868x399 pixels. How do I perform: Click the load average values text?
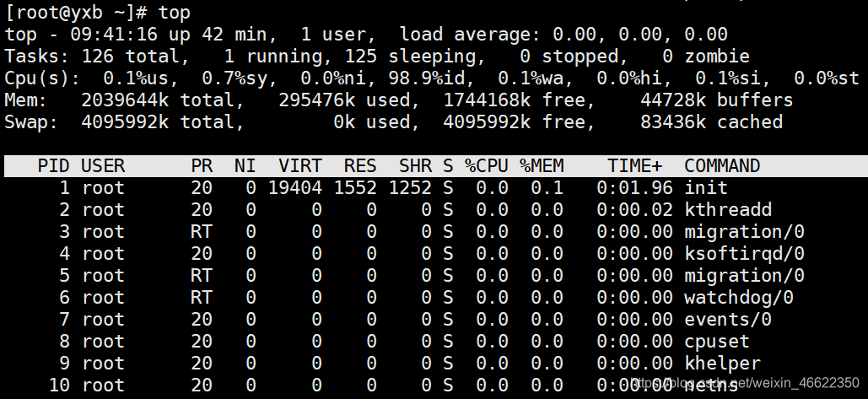640,35
